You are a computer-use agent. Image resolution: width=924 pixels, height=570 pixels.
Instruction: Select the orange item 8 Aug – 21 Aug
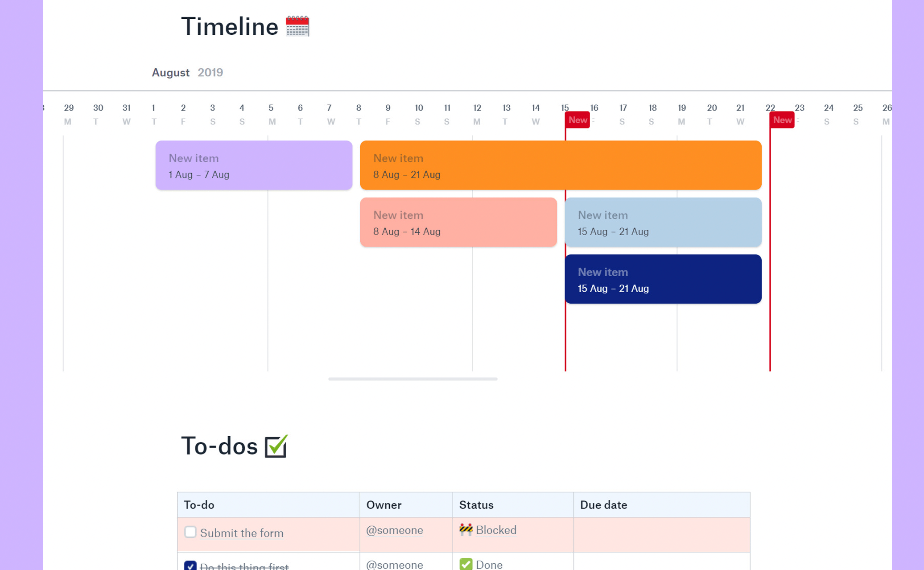tap(561, 165)
